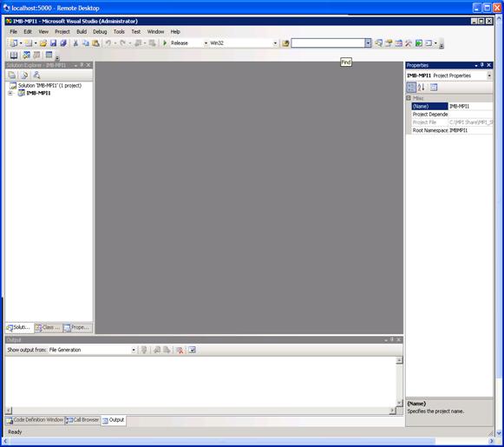
Task: Open the Show output from dropdown
Action: [134, 350]
